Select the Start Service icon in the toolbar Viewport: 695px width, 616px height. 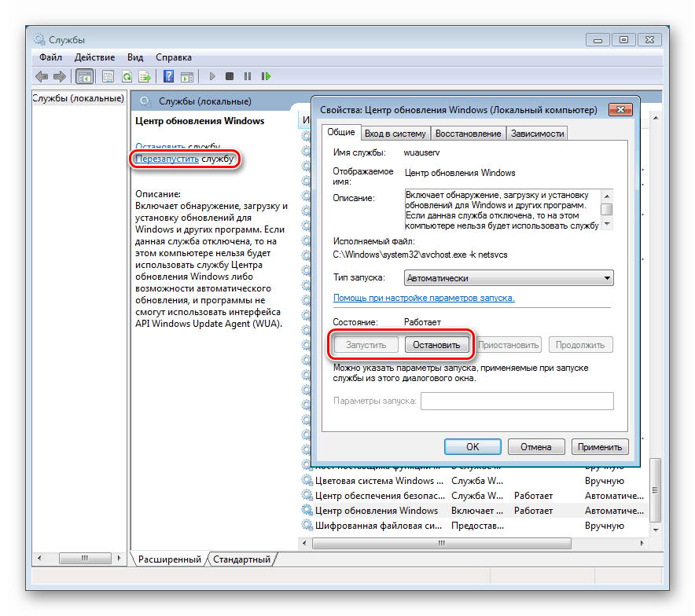click(211, 75)
